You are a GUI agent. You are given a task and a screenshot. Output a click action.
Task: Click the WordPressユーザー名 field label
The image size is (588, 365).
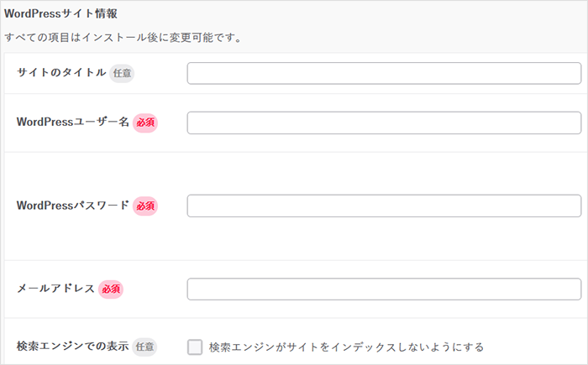coord(72,123)
